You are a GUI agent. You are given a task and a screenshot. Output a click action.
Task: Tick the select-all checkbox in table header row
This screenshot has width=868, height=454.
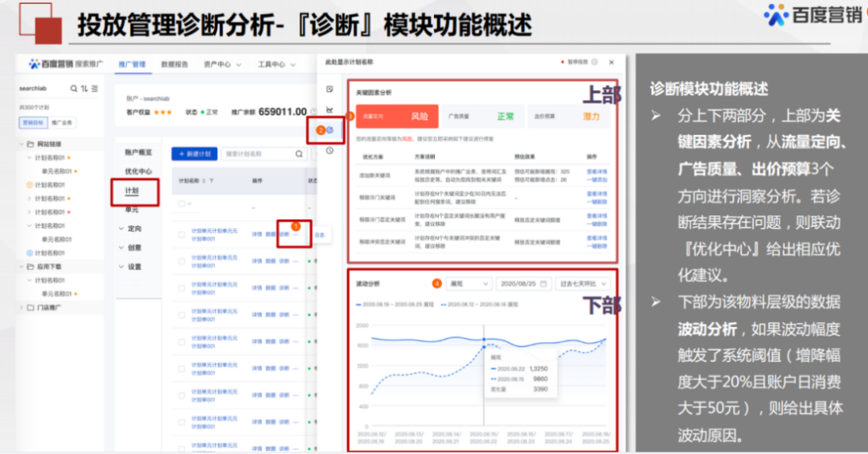182,204
